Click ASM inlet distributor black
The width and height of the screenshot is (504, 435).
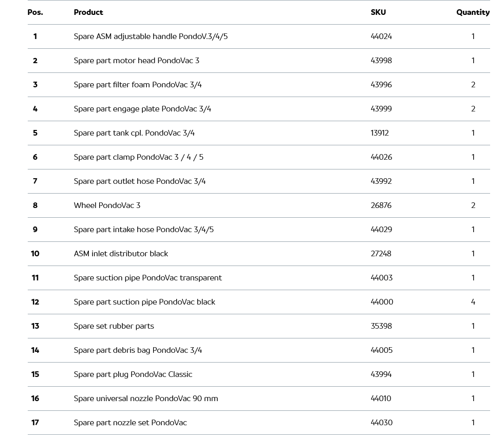pos(121,254)
